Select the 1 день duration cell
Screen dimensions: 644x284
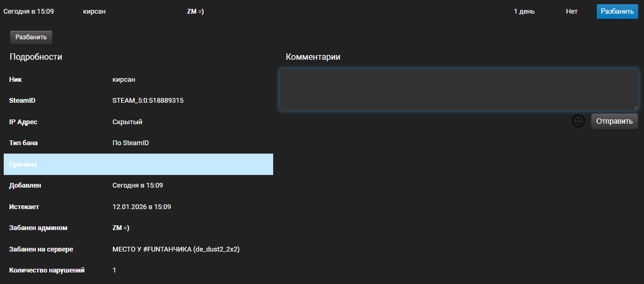(524, 12)
